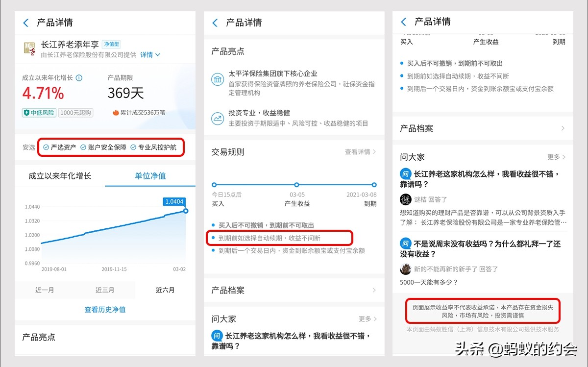The width and height of the screenshot is (588, 367).
Task: Select the 近三月 tab below the chart
Action: [x=105, y=290]
